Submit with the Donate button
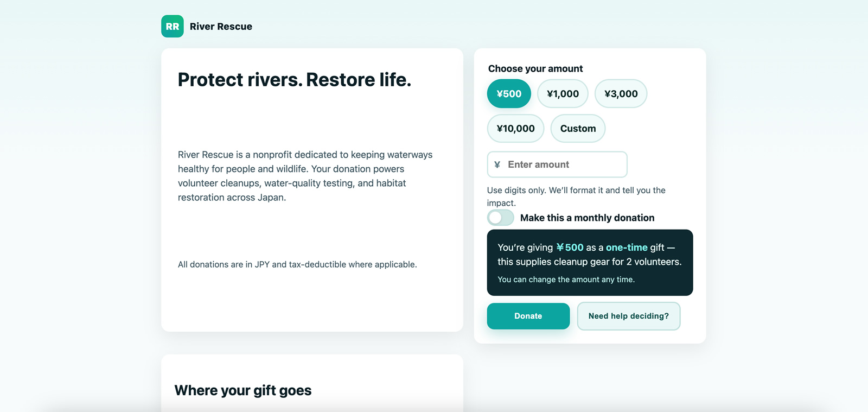The height and width of the screenshot is (412, 868). (528, 316)
